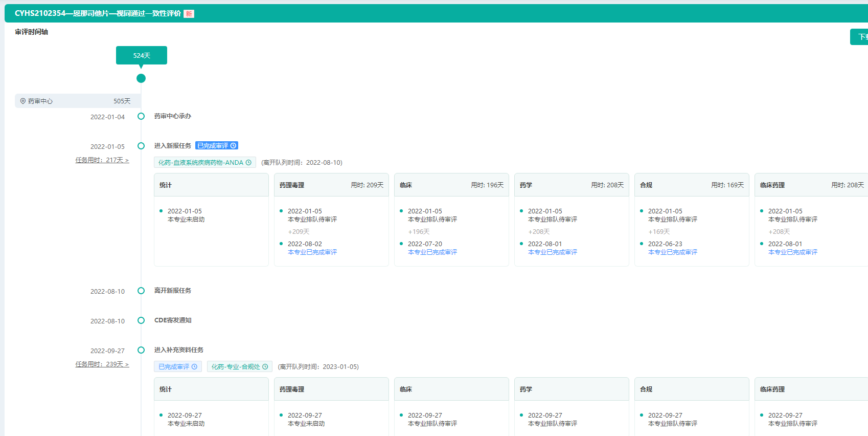Click the location pin icon beside 药审中心

(23, 101)
